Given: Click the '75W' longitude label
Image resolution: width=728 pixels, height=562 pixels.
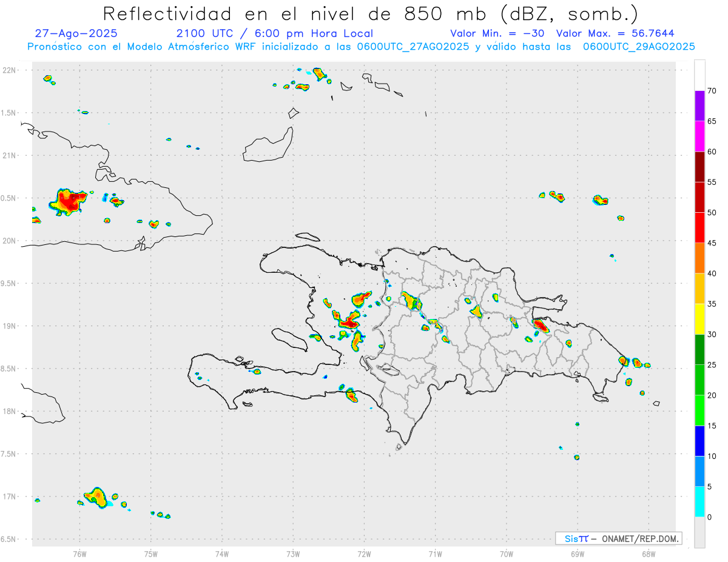Looking at the screenshot, I should (x=151, y=554).
